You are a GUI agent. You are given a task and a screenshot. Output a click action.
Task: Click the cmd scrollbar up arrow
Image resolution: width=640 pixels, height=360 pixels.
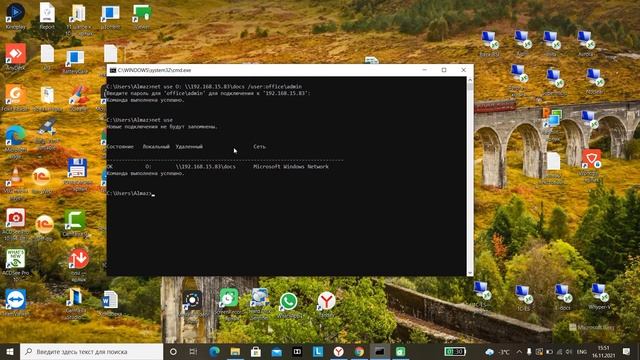(470, 80)
